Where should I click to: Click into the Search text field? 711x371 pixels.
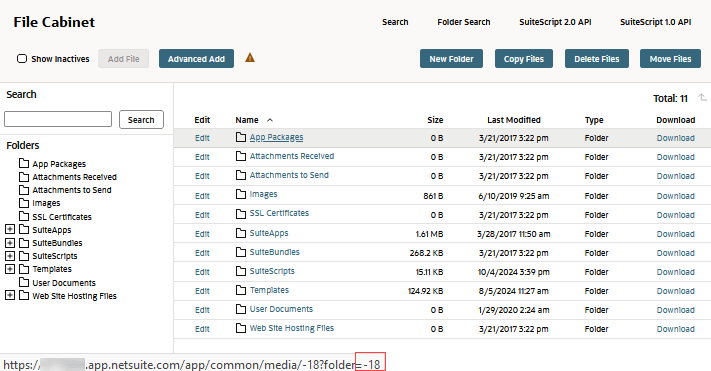pos(58,119)
